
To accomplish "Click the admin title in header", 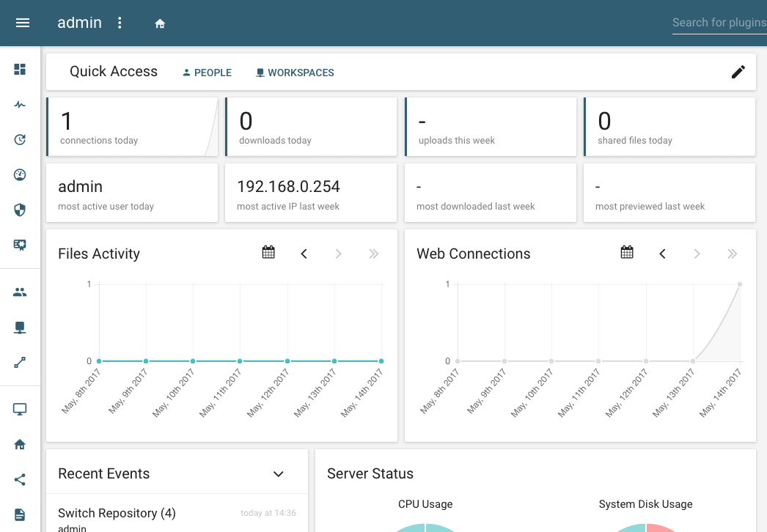I will click(80, 23).
